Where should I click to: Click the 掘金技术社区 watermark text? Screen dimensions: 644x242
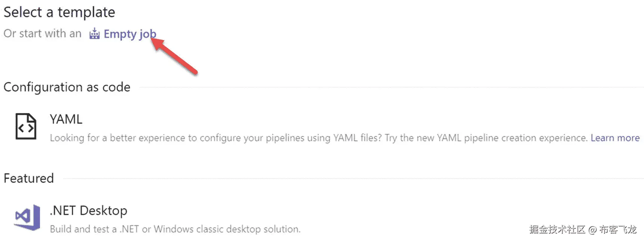557,229
